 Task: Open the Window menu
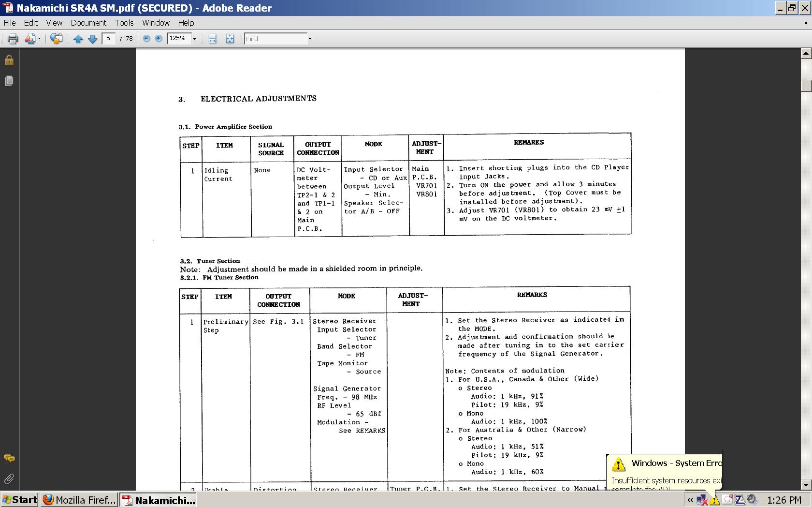156,23
